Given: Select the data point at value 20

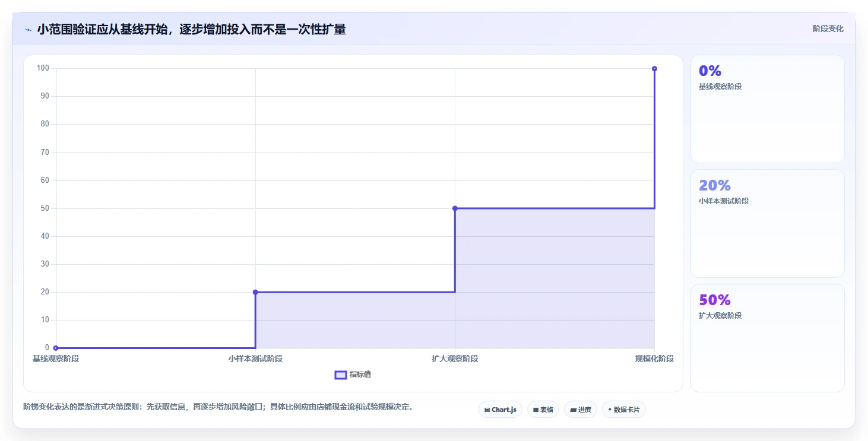Looking at the screenshot, I should click(255, 292).
